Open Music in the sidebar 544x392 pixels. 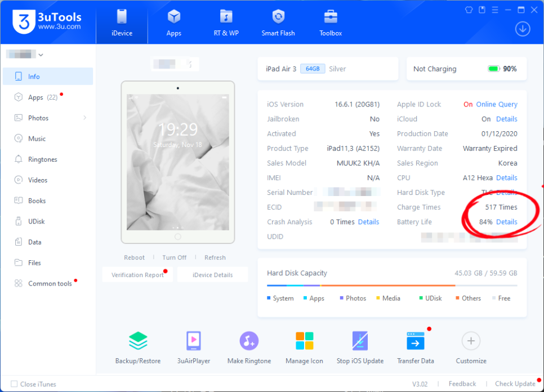48,139
